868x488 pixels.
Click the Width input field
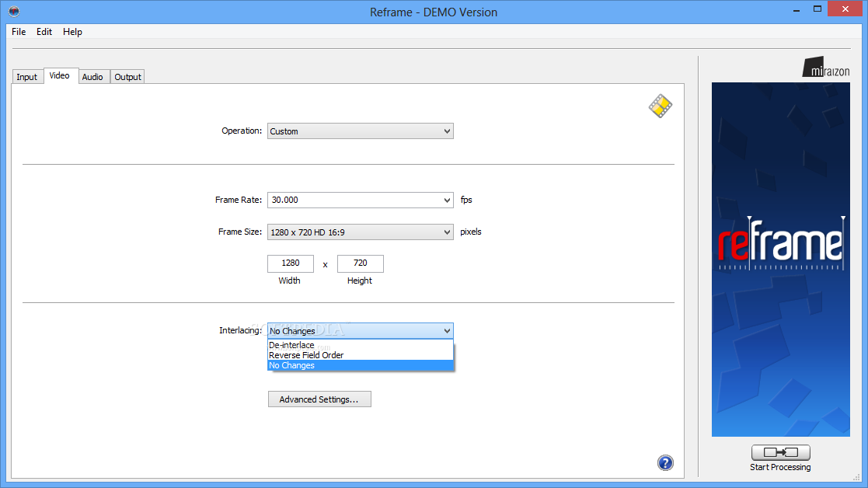[291, 263]
